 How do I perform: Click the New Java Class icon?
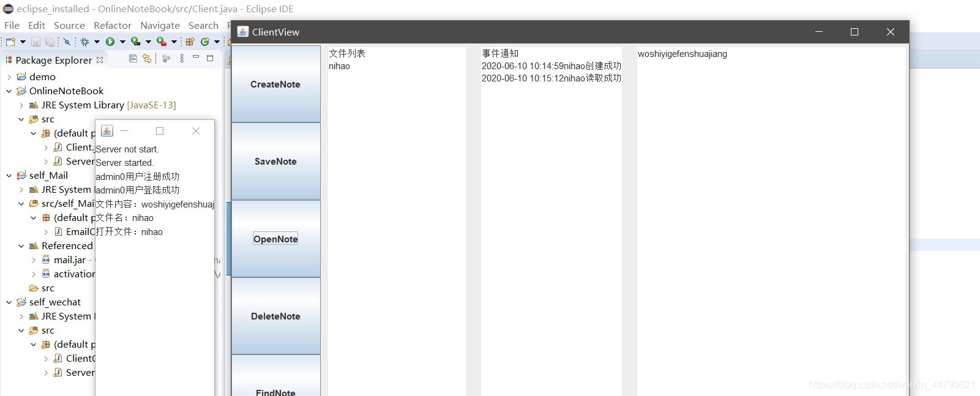(205, 42)
